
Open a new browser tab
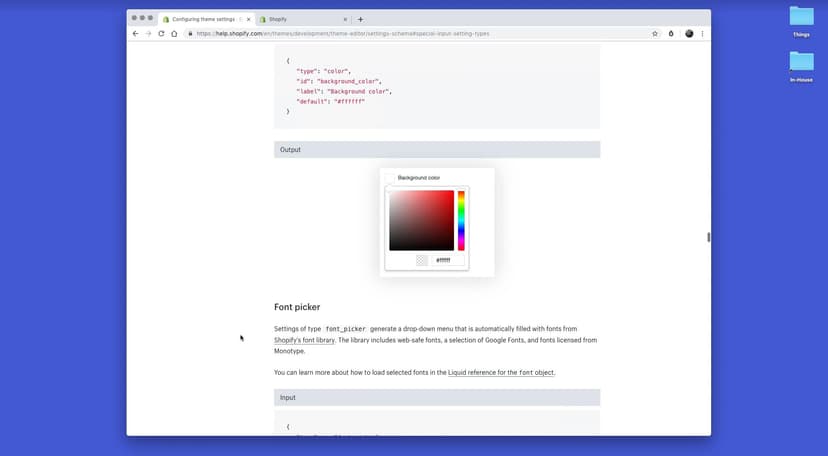[x=361, y=19]
